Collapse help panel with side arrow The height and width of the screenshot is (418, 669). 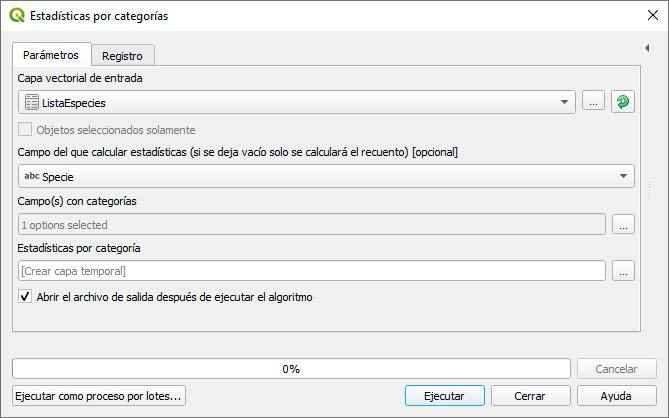pos(647,48)
